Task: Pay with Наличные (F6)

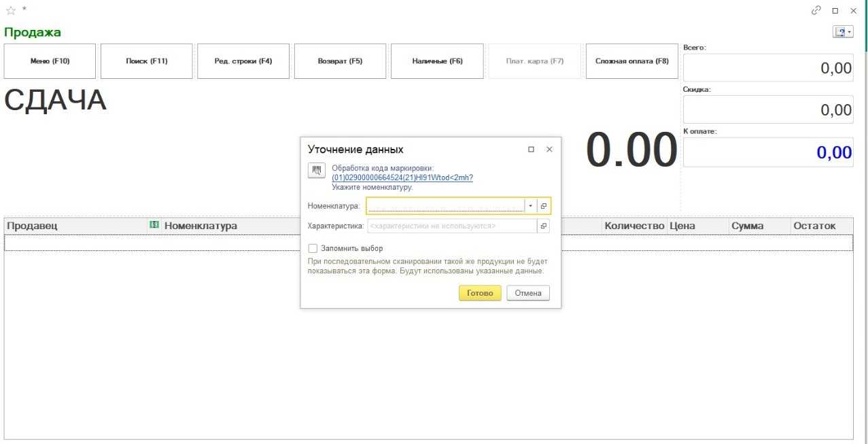Action: click(x=437, y=61)
